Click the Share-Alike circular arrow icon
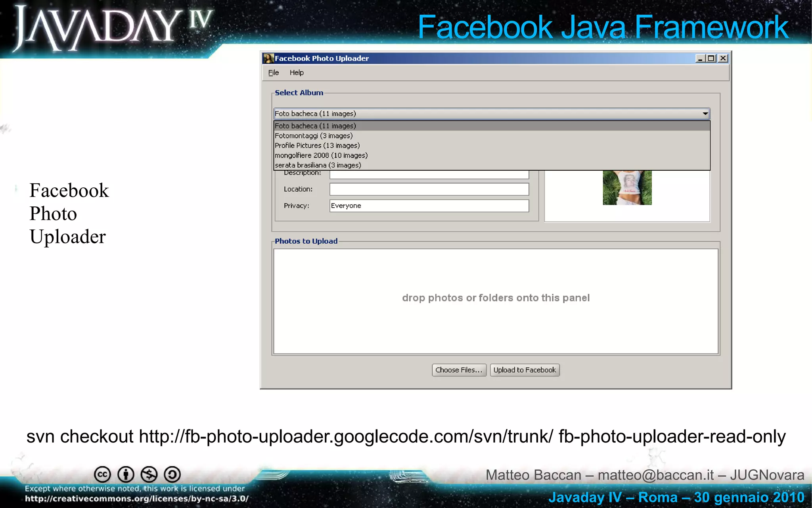The height and width of the screenshot is (508, 812). [172, 474]
